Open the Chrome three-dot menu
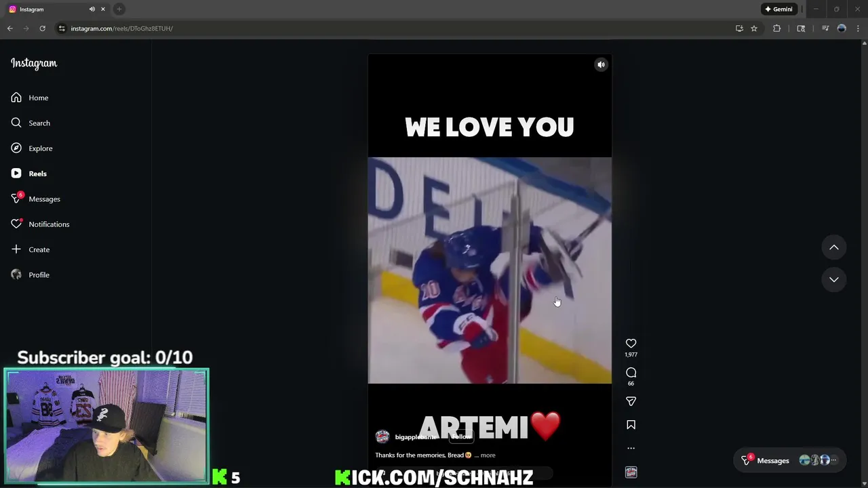This screenshot has width=868, height=488. [858, 28]
